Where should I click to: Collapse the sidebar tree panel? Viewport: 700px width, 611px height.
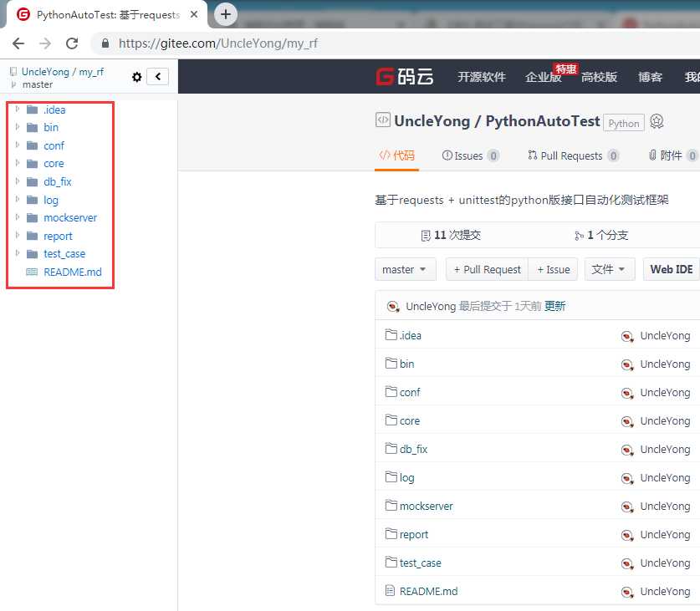click(157, 76)
